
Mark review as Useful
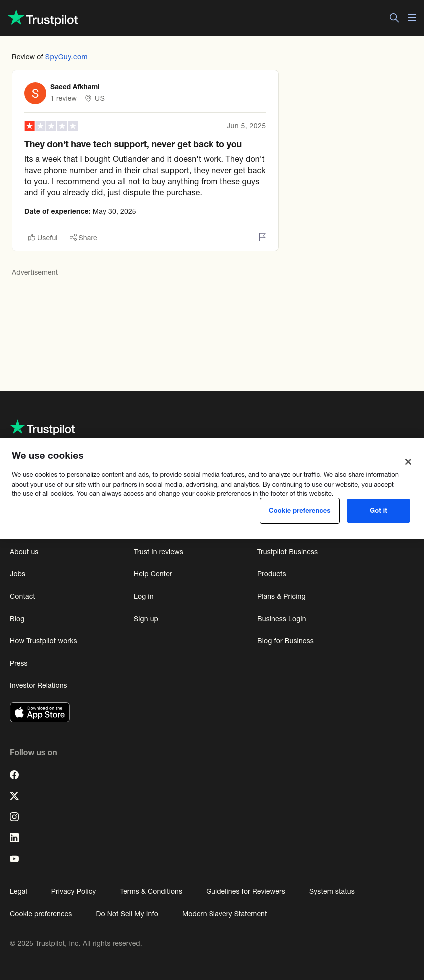point(43,238)
